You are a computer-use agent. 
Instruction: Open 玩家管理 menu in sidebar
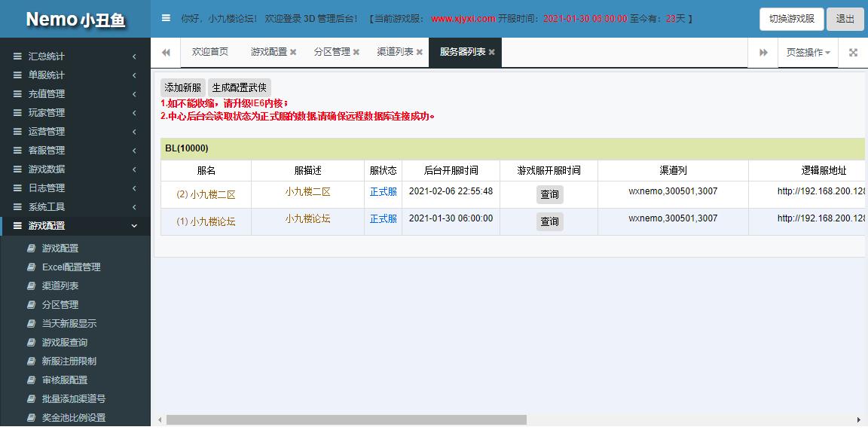[x=75, y=113]
